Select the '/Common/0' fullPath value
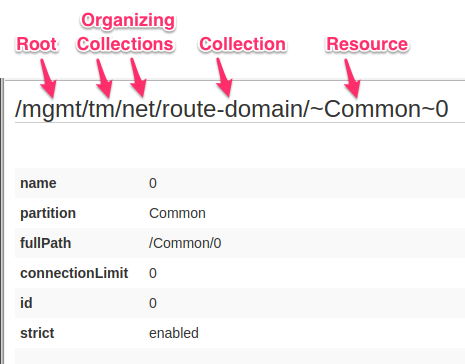 coord(185,243)
